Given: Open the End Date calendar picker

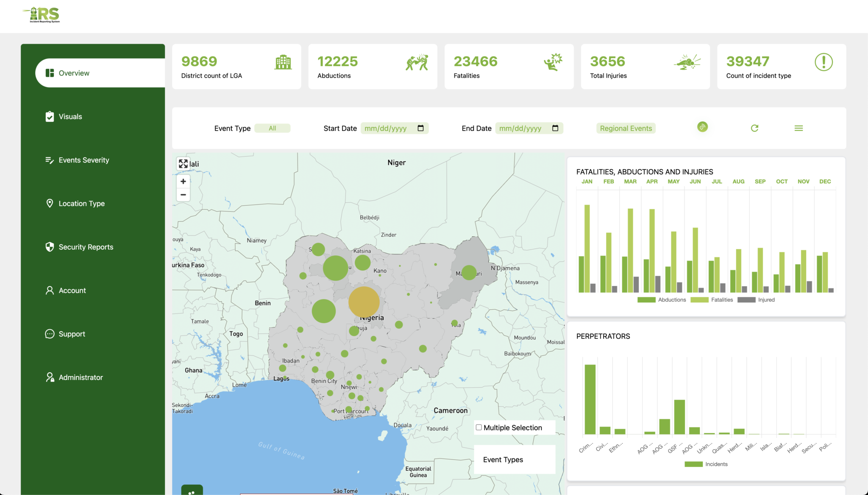Looking at the screenshot, I should click(x=555, y=128).
